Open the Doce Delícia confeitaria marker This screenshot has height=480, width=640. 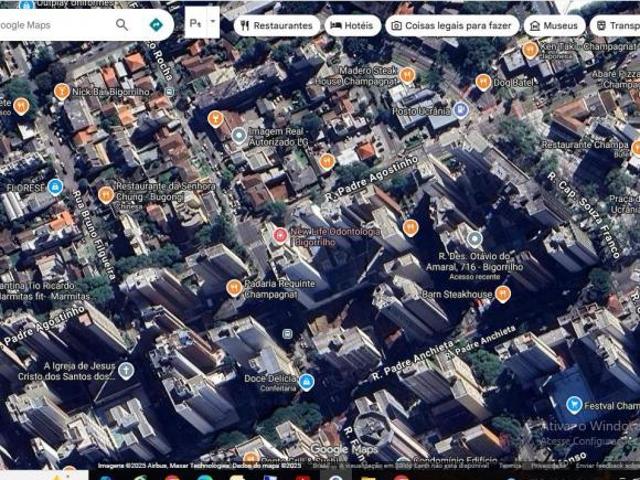(307, 381)
